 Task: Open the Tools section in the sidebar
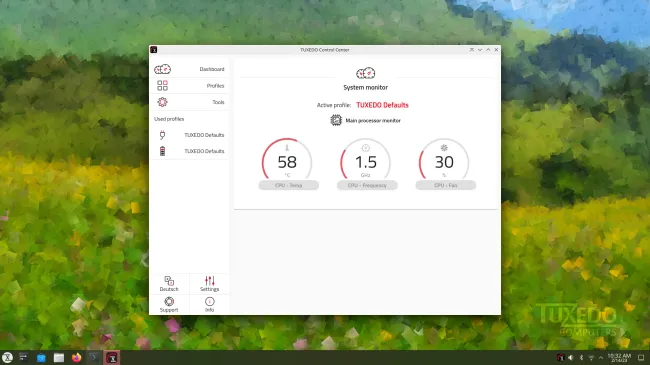tap(189, 102)
